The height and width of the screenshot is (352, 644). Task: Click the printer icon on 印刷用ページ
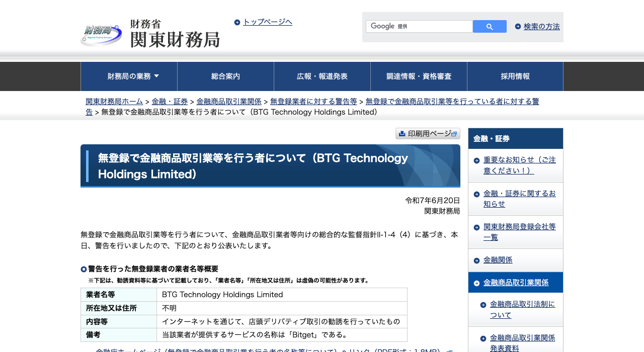(x=402, y=133)
